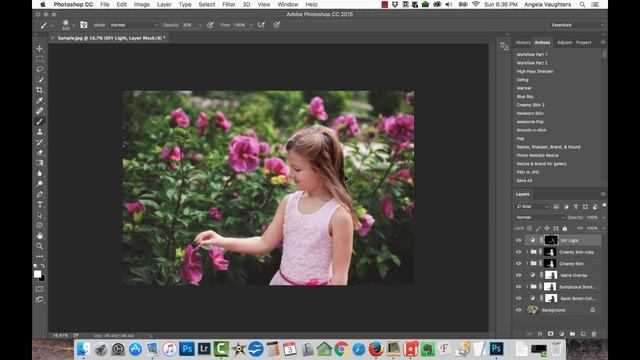Image resolution: width=640 pixels, height=360 pixels.
Task: Select the Creamy Skin 2 action
Action: point(530,105)
